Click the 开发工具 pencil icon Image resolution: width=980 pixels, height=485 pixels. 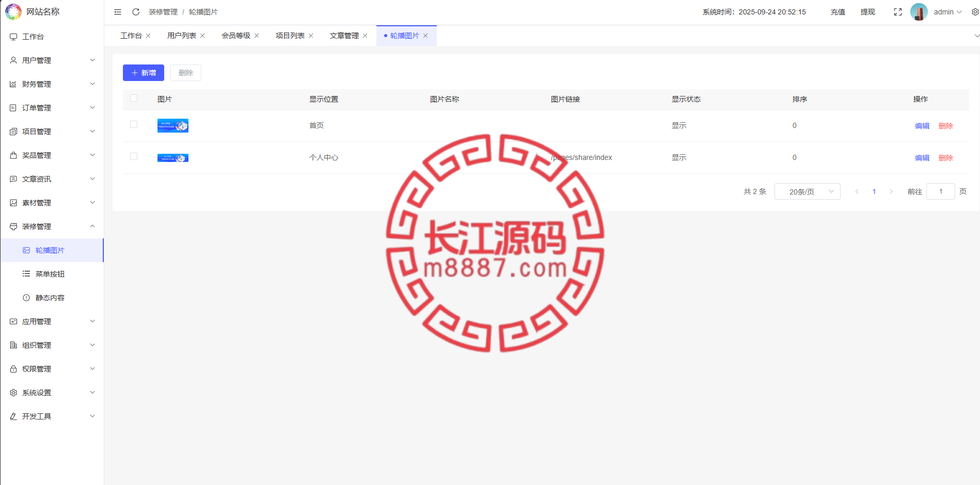[x=13, y=416]
